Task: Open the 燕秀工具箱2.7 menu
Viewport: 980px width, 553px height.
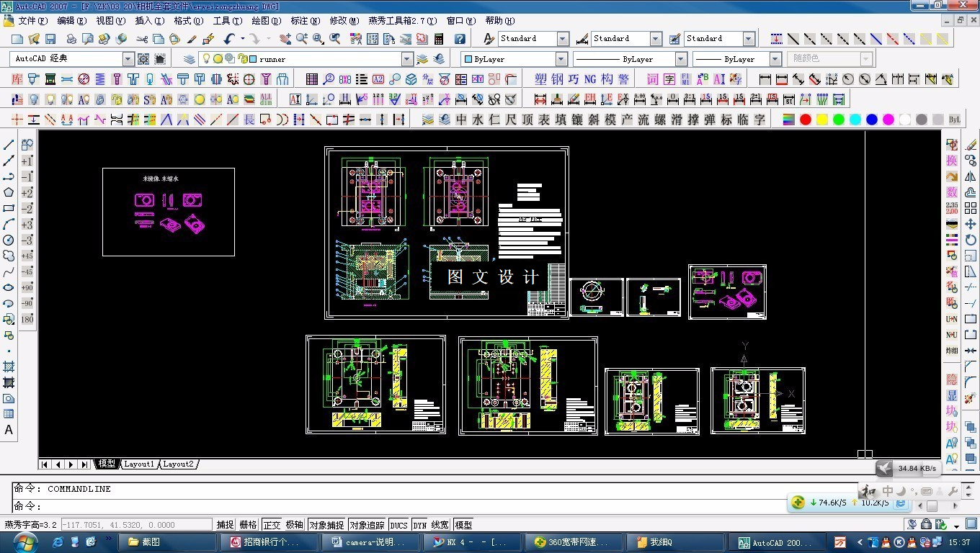Action: [403, 21]
